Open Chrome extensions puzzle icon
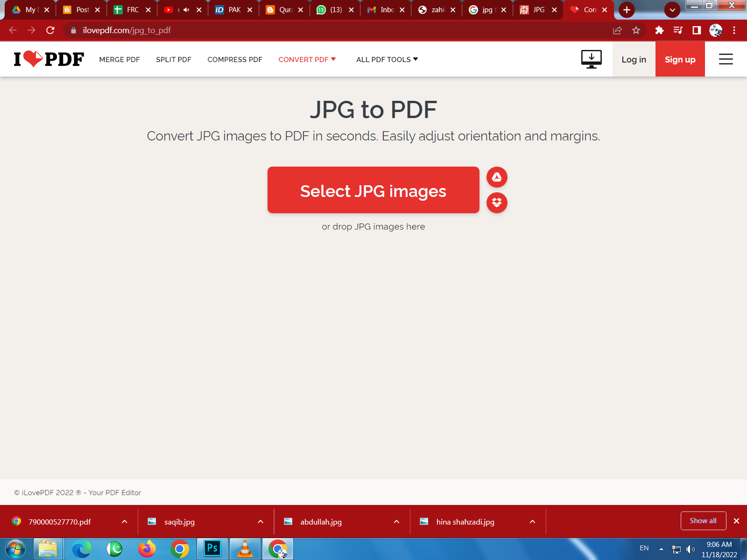 click(x=659, y=30)
